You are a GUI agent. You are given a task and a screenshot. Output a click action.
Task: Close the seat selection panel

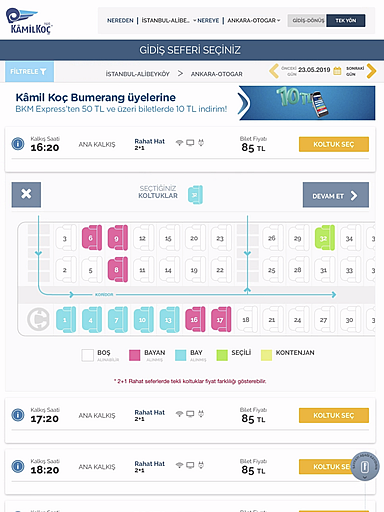pyautogui.click(x=26, y=195)
